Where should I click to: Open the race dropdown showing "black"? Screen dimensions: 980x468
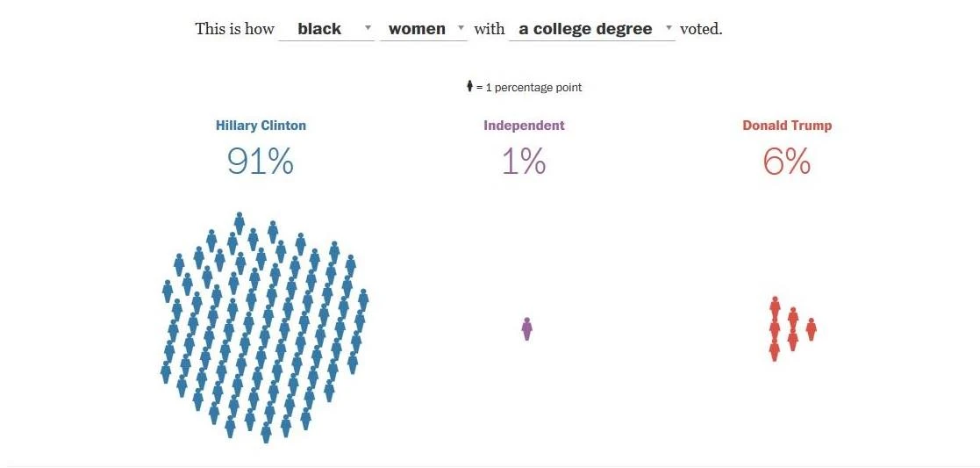tap(319, 29)
